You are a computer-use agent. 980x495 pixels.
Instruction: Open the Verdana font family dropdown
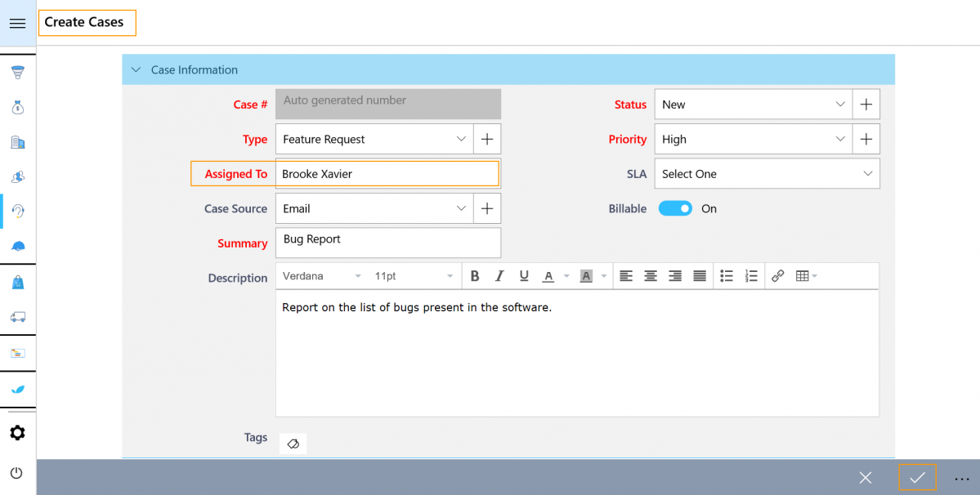pos(321,276)
